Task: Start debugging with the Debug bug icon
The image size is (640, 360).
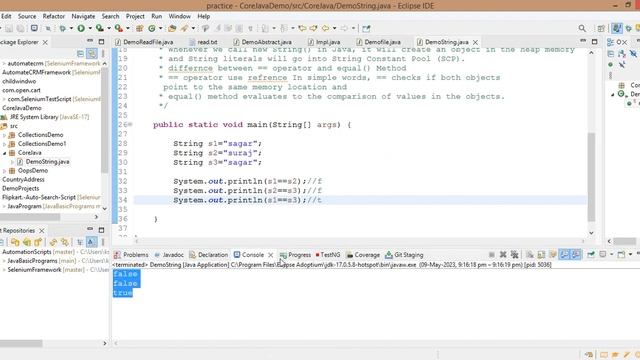Action: pyautogui.click(x=62, y=28)
